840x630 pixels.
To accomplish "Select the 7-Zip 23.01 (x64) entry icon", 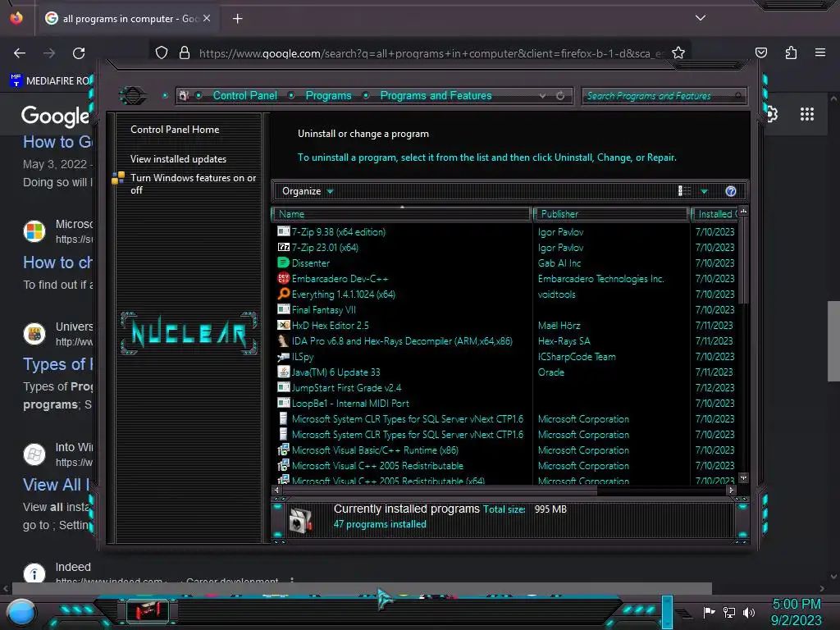I will point(283,247).
